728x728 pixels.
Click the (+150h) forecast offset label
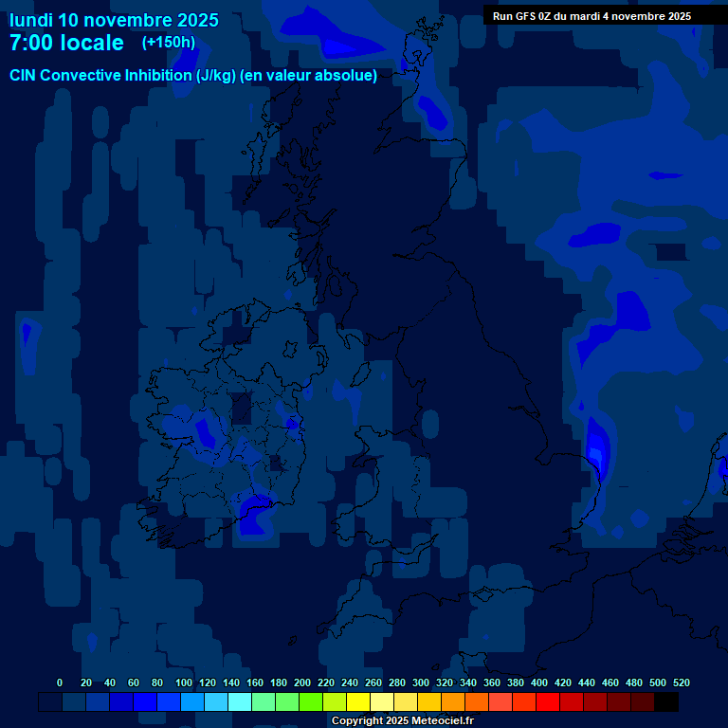click(x=169, y=43)
